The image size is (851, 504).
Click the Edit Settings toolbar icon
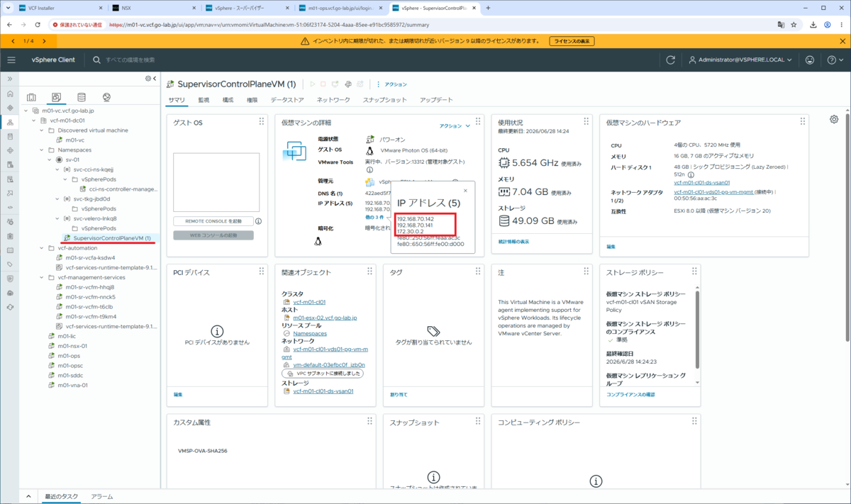pyautogui.click(x=348, y=84)
